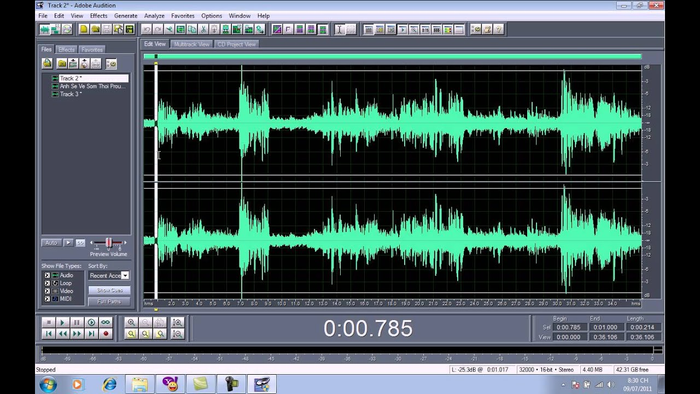700x394 pixels.
Task: Select the Time Selection tool in toolbar
Action: pos(340,29)
